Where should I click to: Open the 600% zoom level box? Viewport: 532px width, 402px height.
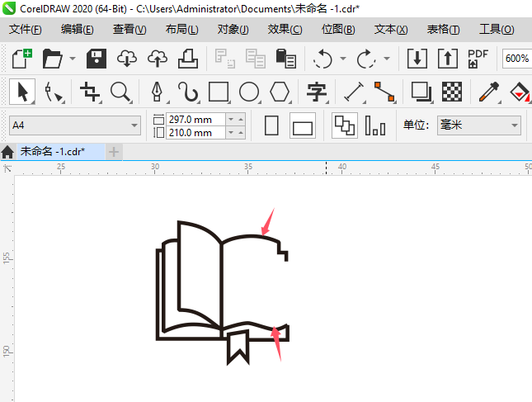516,59
